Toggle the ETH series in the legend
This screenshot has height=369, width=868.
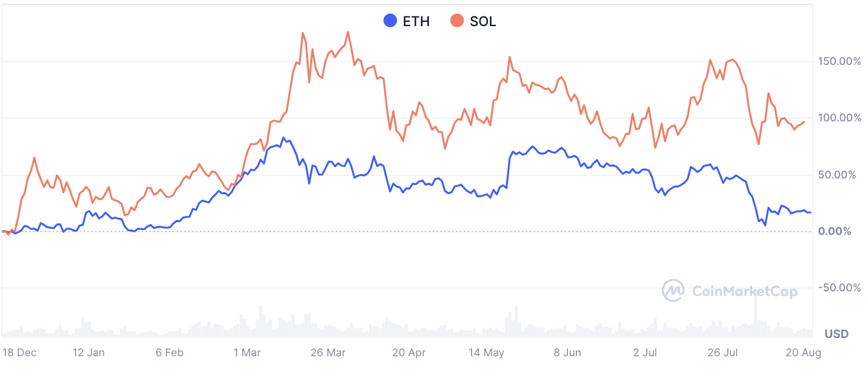tap(407, 21)
